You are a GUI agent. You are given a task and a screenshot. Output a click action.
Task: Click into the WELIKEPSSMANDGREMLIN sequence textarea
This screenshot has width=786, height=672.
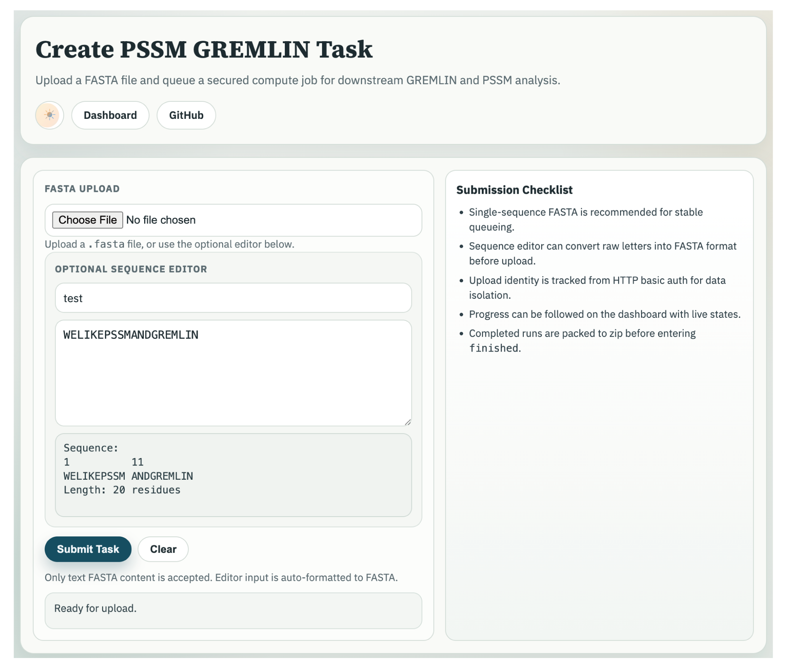[x=233, y=373]
